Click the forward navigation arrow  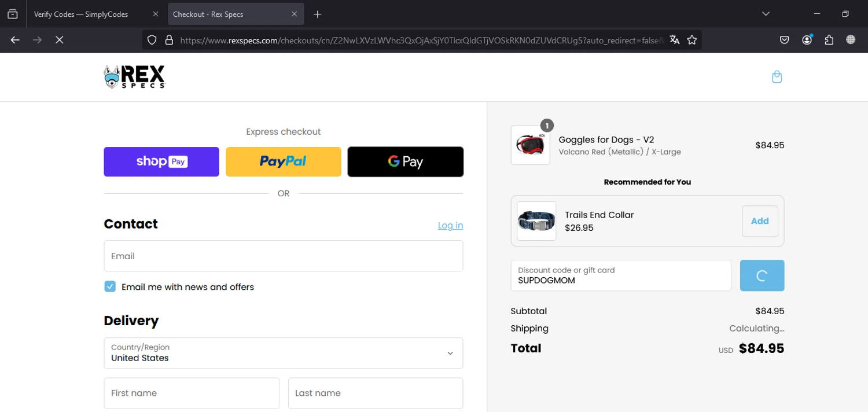(37, 40)
